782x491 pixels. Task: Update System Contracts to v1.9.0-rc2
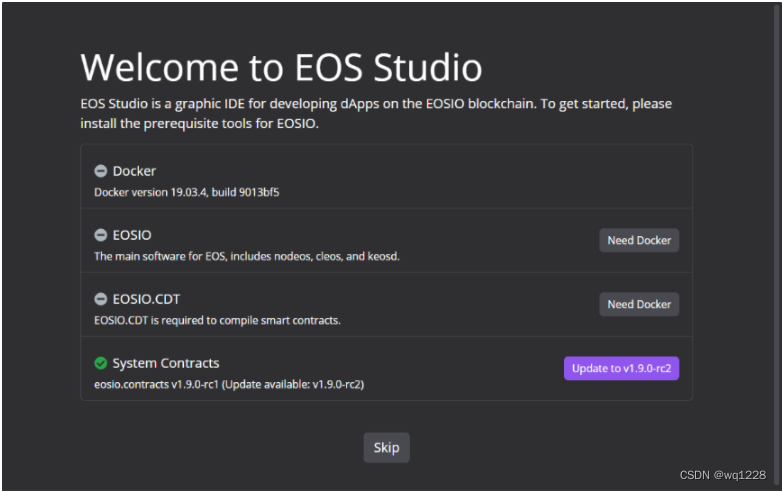[x=621, y=368]
